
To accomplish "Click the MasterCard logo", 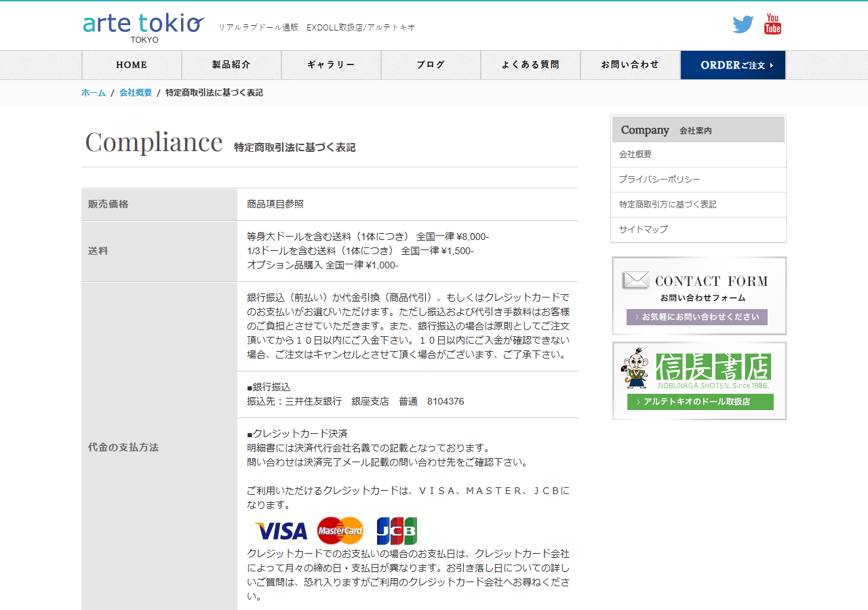I will coord(340,531).
